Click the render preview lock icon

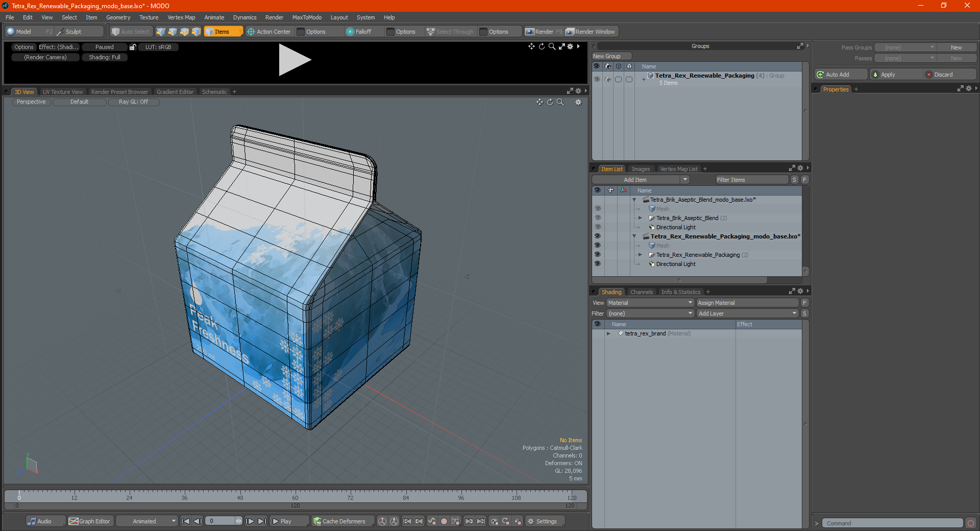(133, 47)
